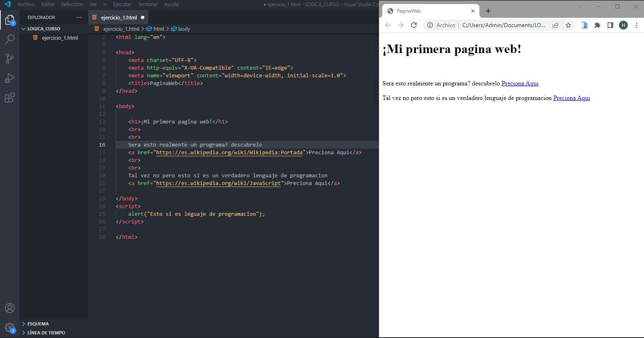
Task: Open Chrome tab search chevron
Action: [x=580, y=6]
